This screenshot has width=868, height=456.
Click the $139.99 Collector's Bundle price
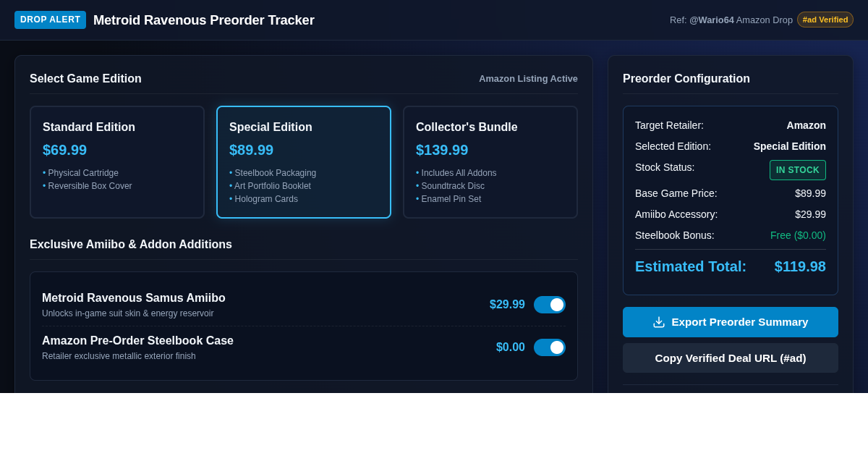[x=442, y=150]
